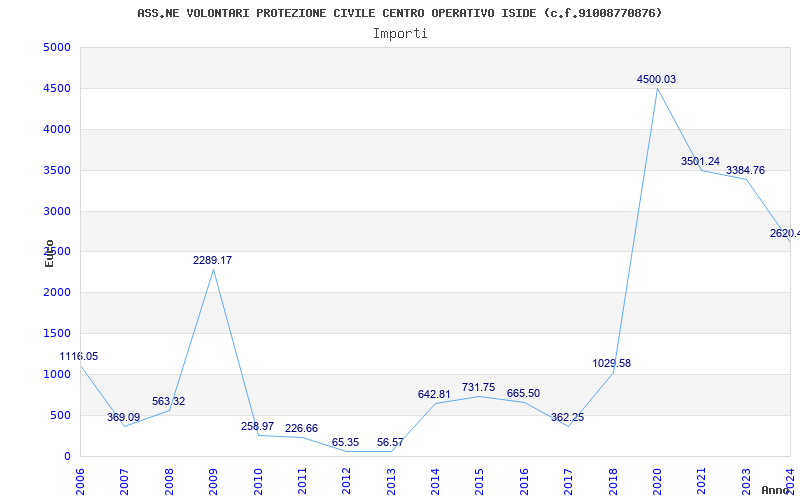Click the 2014 x-axis year label

(x=435, y=480)
